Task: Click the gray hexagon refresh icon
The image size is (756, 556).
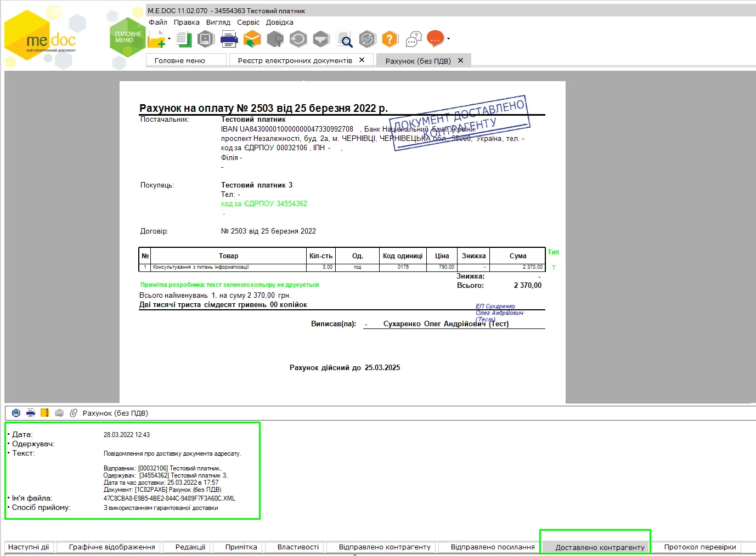Action: pos(298,39)
